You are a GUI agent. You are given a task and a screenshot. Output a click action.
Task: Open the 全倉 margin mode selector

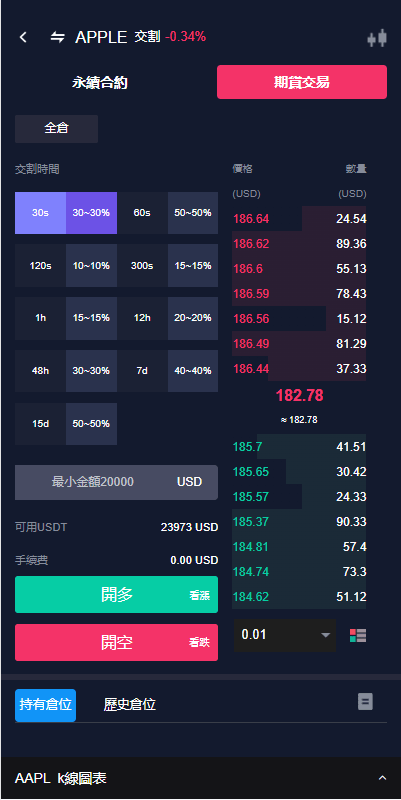(56, 129)
